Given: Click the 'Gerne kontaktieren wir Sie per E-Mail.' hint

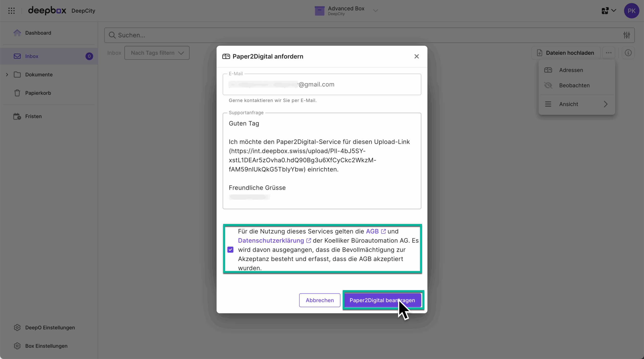Looking at the screenshot, I should click(x=273, y=100).
